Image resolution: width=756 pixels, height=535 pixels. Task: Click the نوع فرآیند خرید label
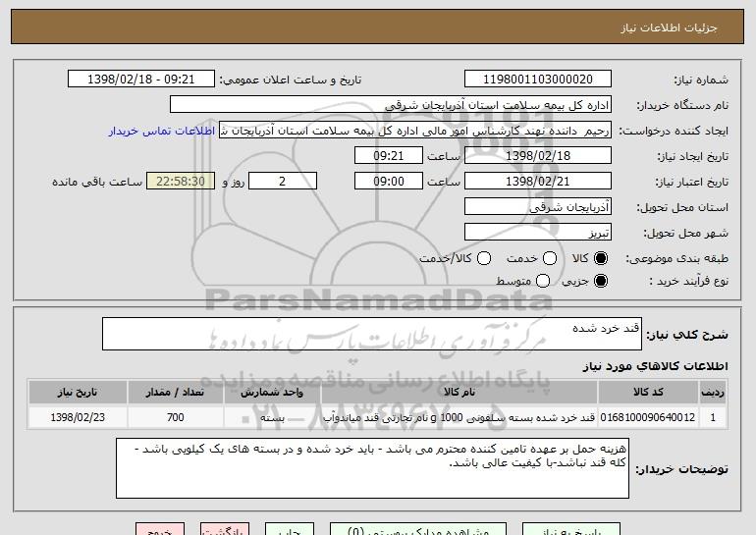[688, 281]
